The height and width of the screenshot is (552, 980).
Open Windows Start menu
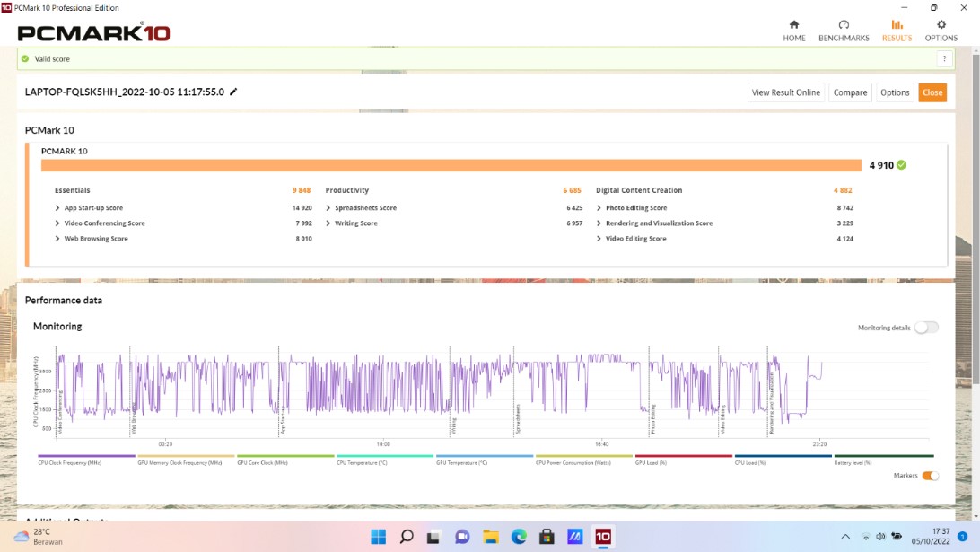[378, 537]
